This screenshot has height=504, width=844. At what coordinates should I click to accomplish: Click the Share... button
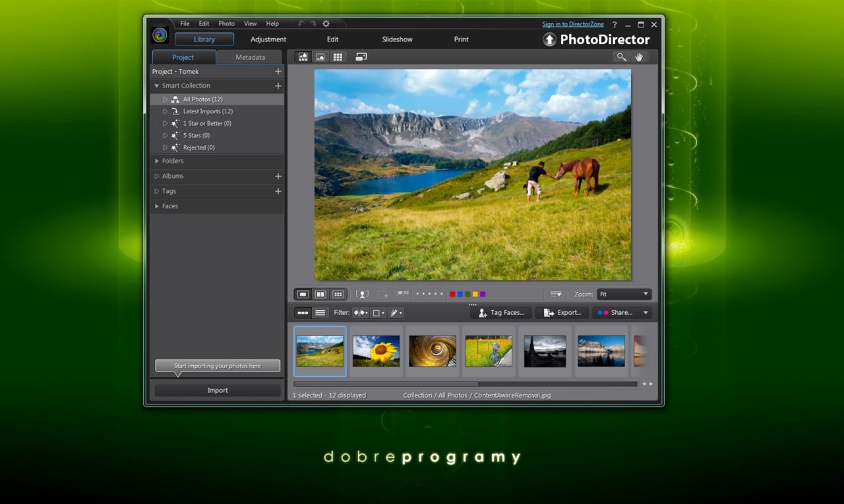616,313
